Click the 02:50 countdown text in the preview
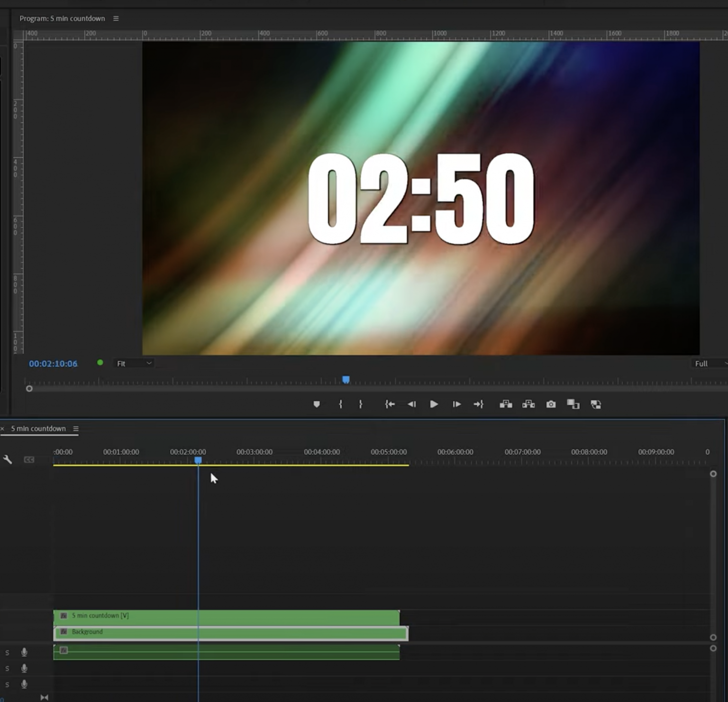This screenshot has height=702, width=728. (421, 199)
